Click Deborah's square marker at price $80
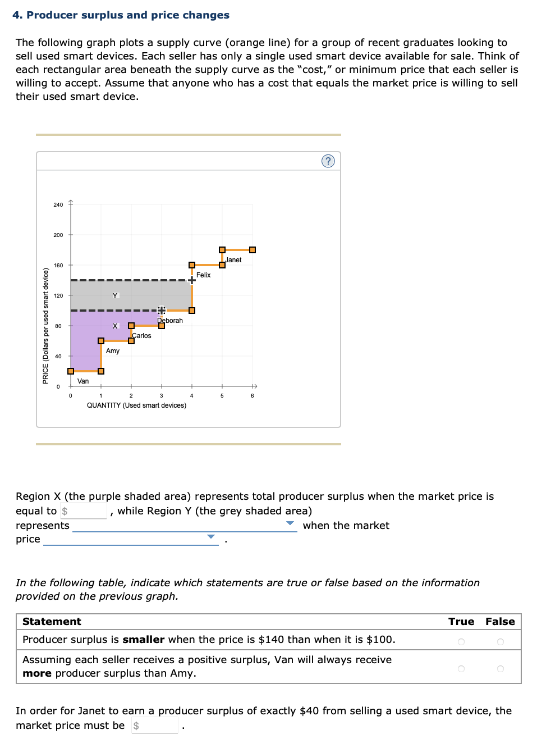 pos(161,325)
